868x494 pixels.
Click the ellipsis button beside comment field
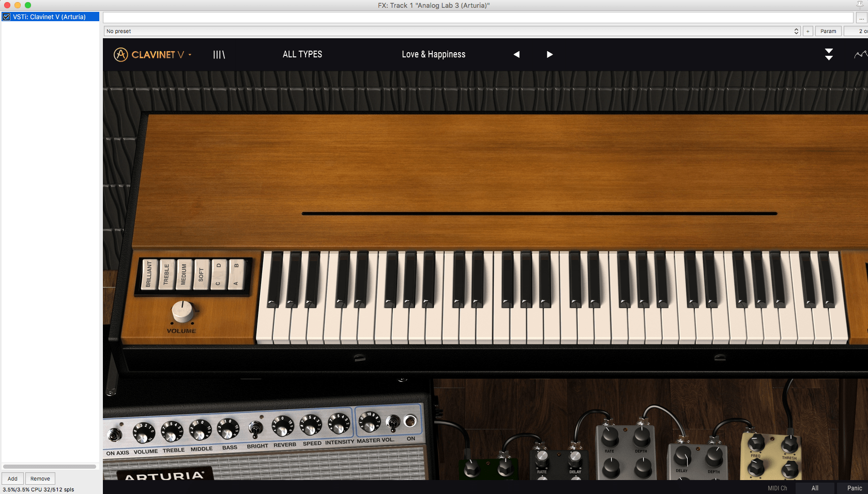[x=861, y=18]
